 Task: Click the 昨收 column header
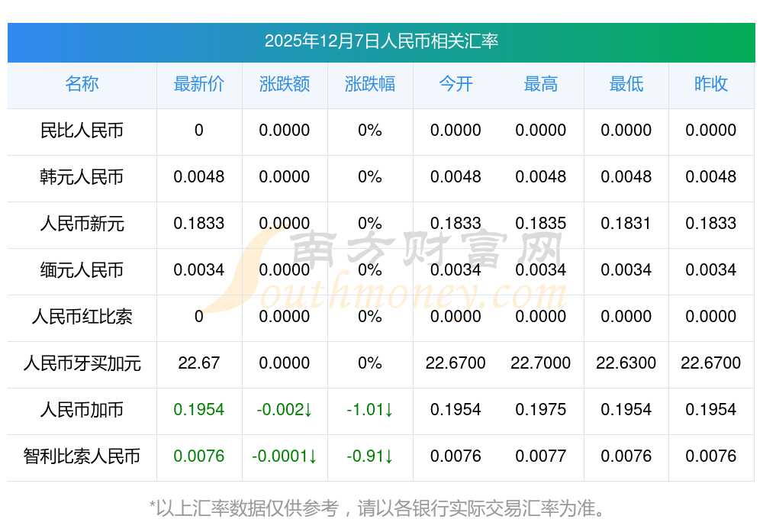click(x=710, y=84)
